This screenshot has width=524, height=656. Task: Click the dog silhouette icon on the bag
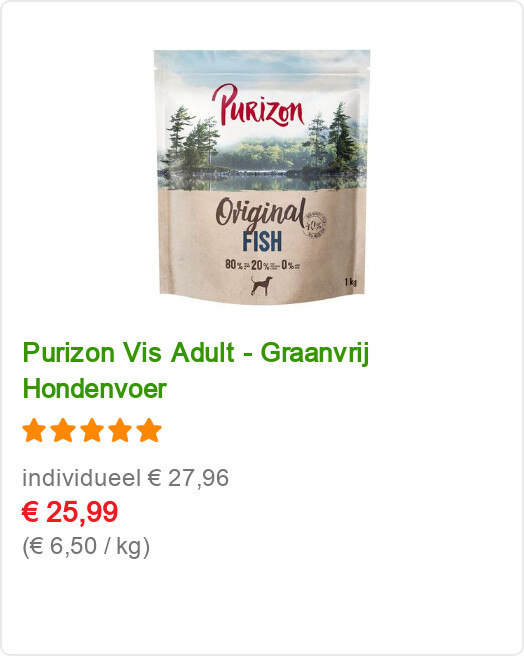262,285
